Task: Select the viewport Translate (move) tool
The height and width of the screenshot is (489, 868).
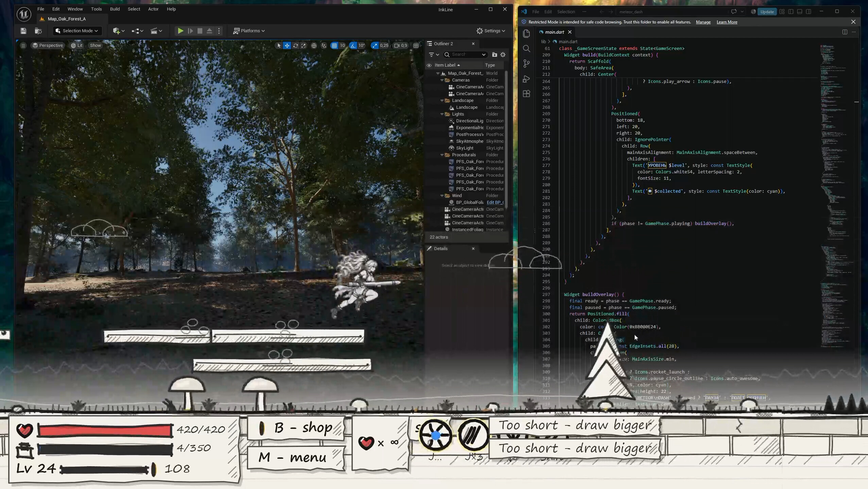Action: (x=287, y=46)
